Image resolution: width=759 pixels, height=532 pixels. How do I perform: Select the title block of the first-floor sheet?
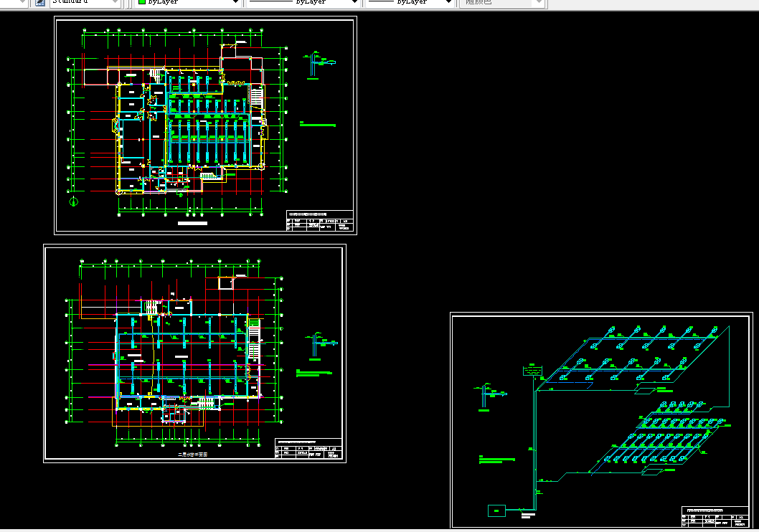[x=319, y=221]
